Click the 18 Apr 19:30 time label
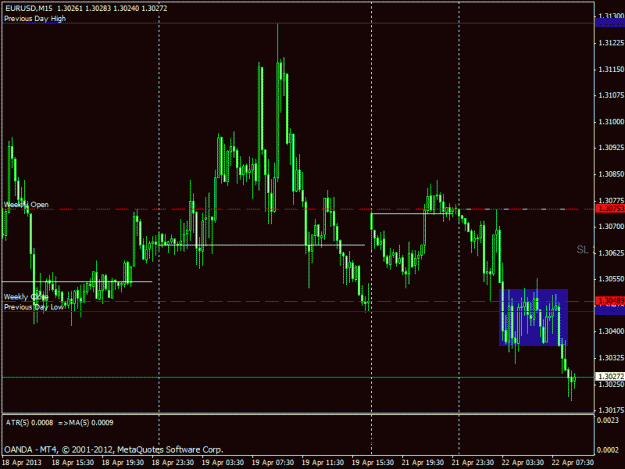The height and width of the screenshot is (469, 625). click(x=123, y=463)
